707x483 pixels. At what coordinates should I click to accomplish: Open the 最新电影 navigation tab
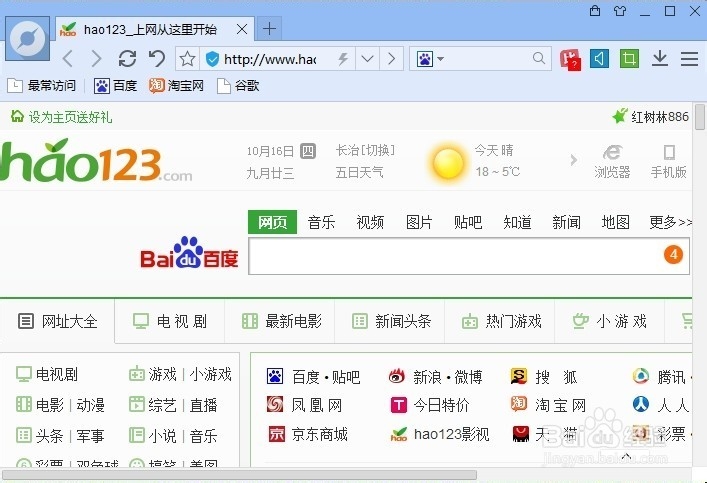pyautogui.click(x=281, y=321)
